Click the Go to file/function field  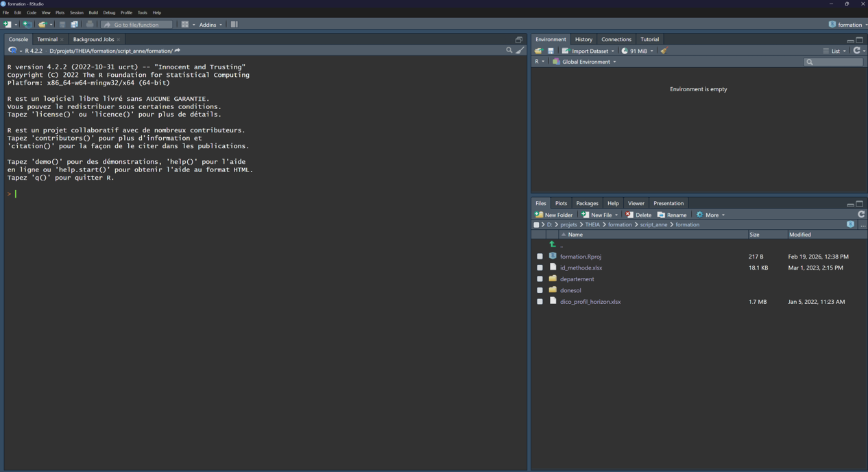point(136,25)
